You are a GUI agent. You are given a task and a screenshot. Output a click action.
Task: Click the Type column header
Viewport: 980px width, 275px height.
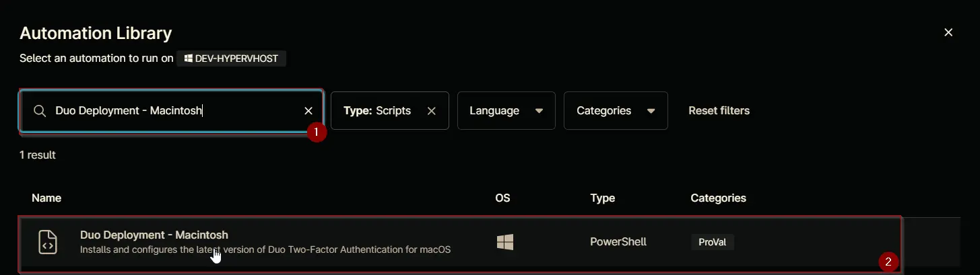pyautogui.click(x=602, y=198)
